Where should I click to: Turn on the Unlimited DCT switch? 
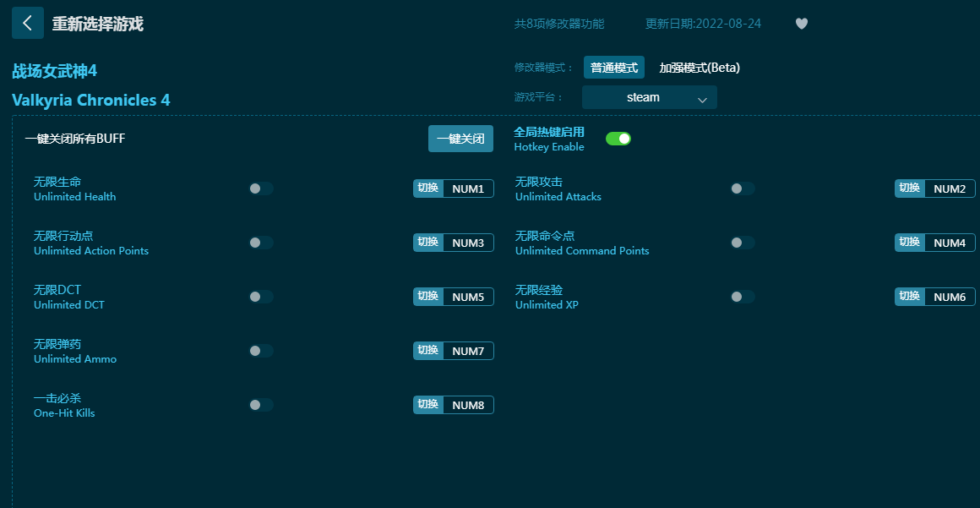click(x=261, y=297)
